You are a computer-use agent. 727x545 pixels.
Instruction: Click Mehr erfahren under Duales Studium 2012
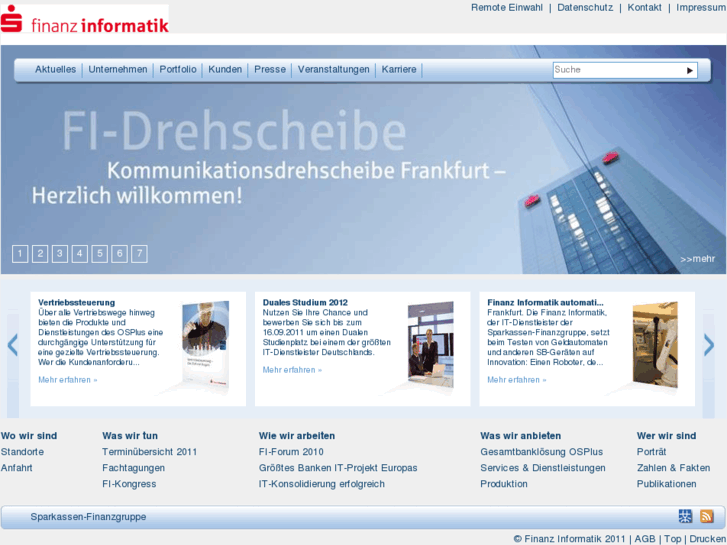(292, 370)
